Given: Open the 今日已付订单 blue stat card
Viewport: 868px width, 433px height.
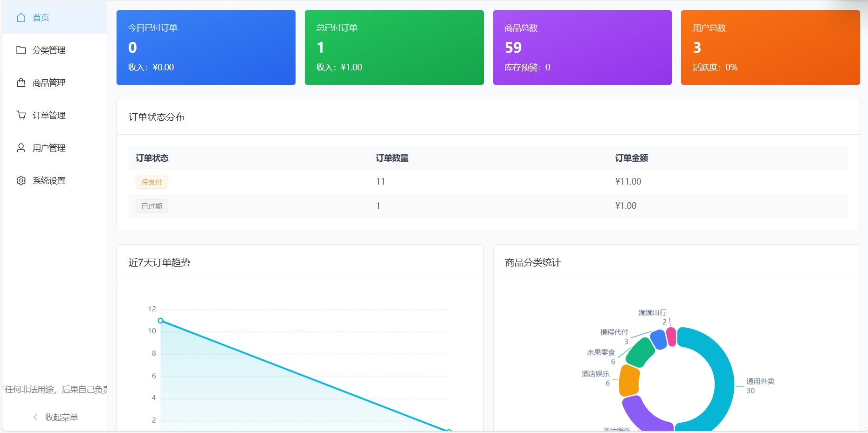Looking at the screenshot, I should click(206, 48).
